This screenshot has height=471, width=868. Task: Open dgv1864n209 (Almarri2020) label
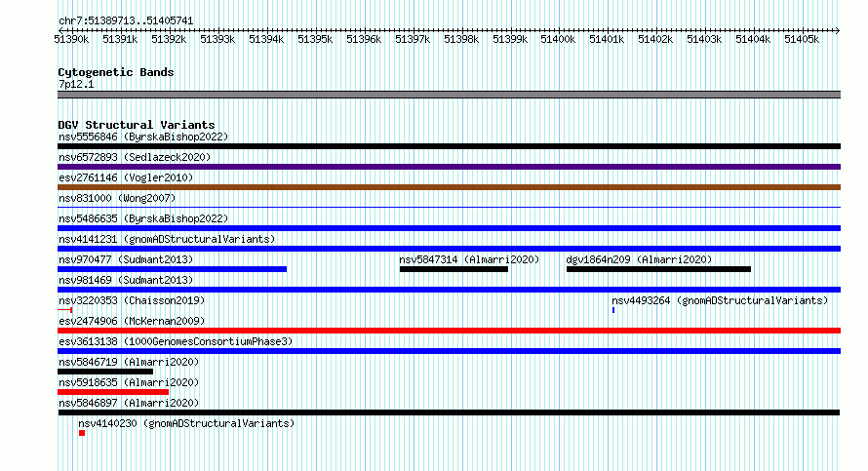point(639,259)
